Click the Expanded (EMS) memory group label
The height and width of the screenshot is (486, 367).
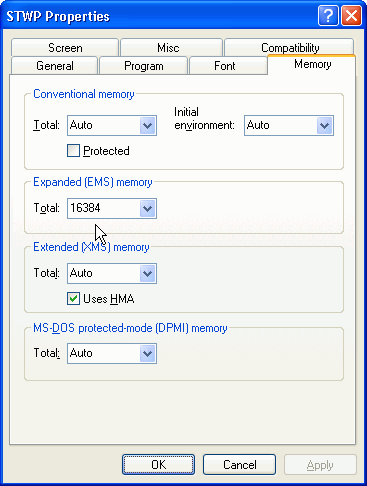click(x=93, y=182)
